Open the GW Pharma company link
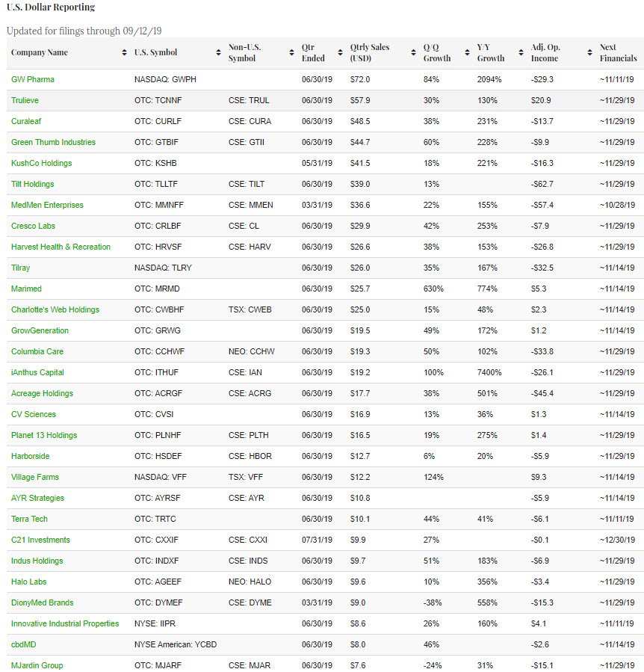Viewport: 644px width, 672px height. [33, 79]
